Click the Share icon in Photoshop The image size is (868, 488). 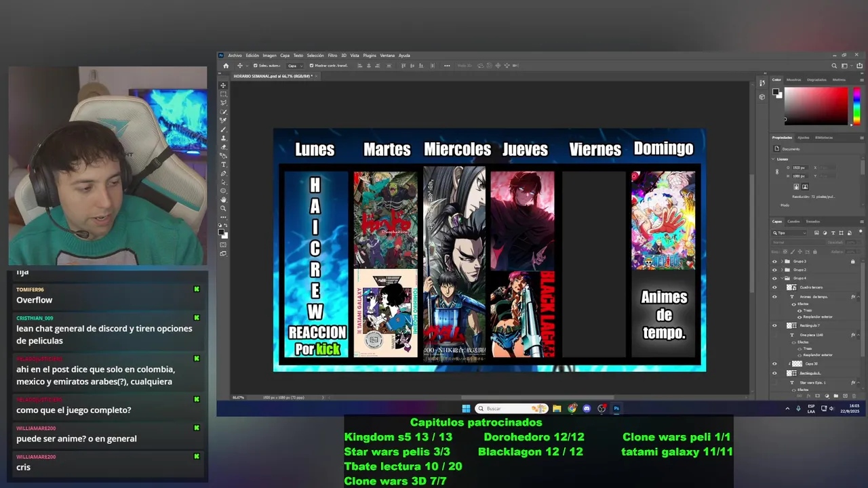tap(859, 66)
